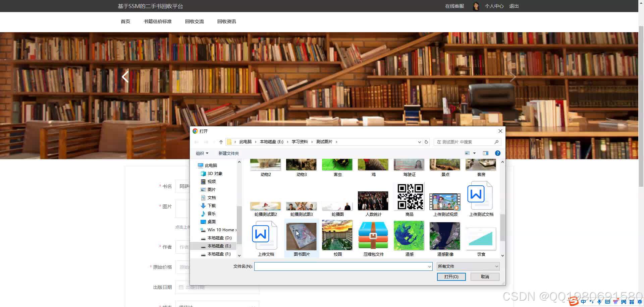The width and height of the screenshot is (644, 307).
Task: Expand the address bar history dropdown
Action: click(419, 142)
